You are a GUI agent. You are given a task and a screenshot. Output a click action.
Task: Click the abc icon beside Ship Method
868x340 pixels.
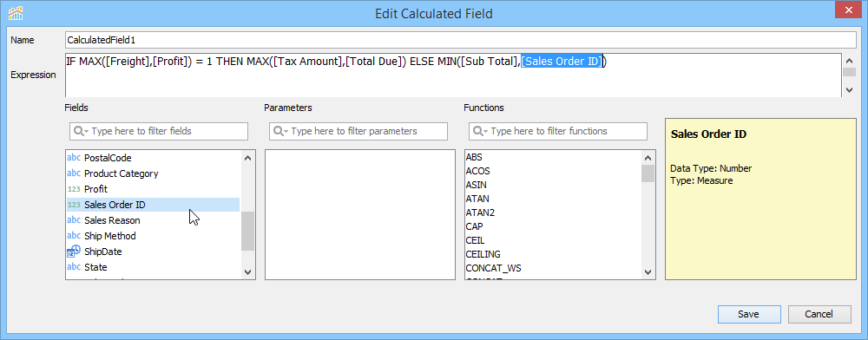pos(74,236)
